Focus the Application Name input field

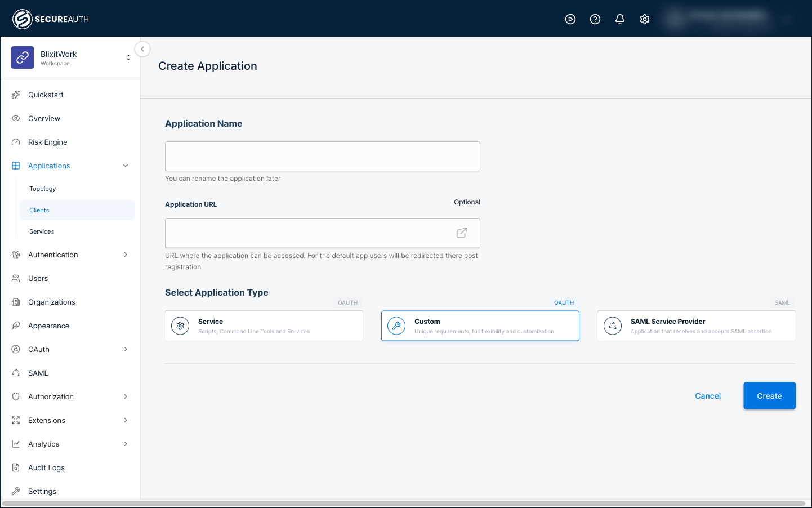[323, 156]
